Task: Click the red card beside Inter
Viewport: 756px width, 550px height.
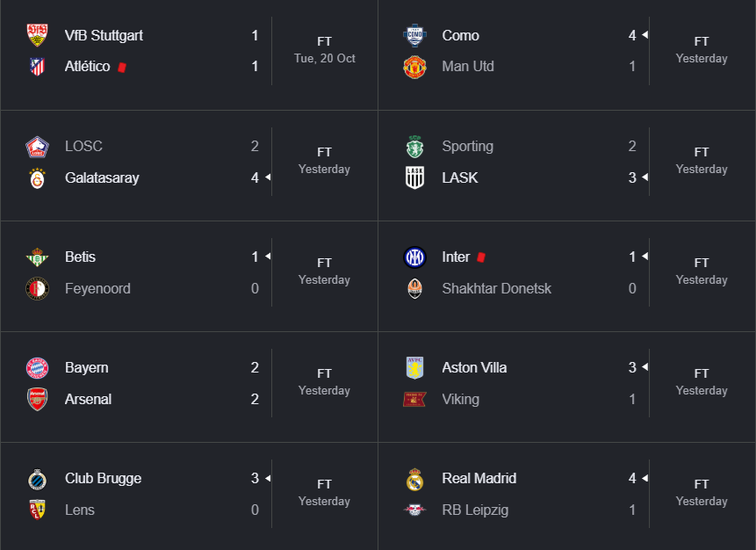Action: [x=480, y=257]
